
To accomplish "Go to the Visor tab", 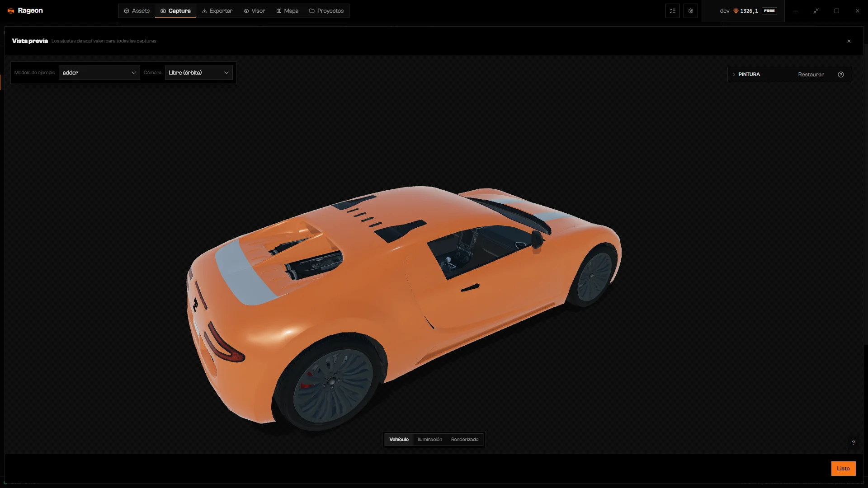I will 255,11.
